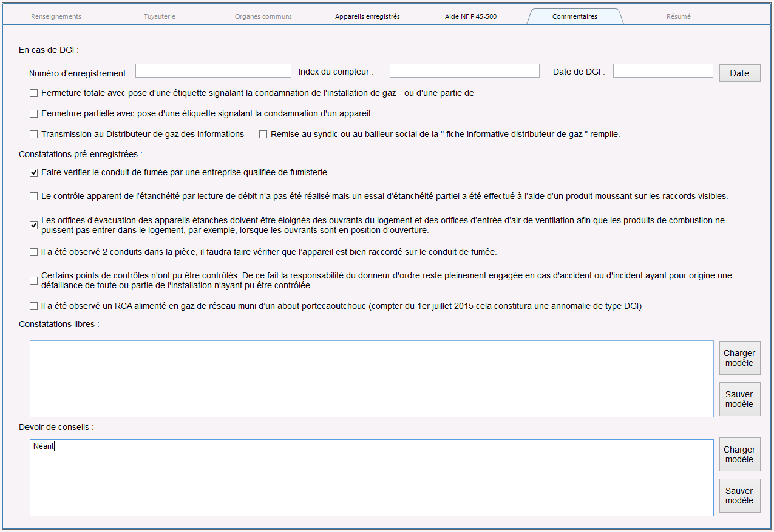Open the Aide NF P 45-500 tab
This screenshot has width=774, height=532.
tap(470, 16)
